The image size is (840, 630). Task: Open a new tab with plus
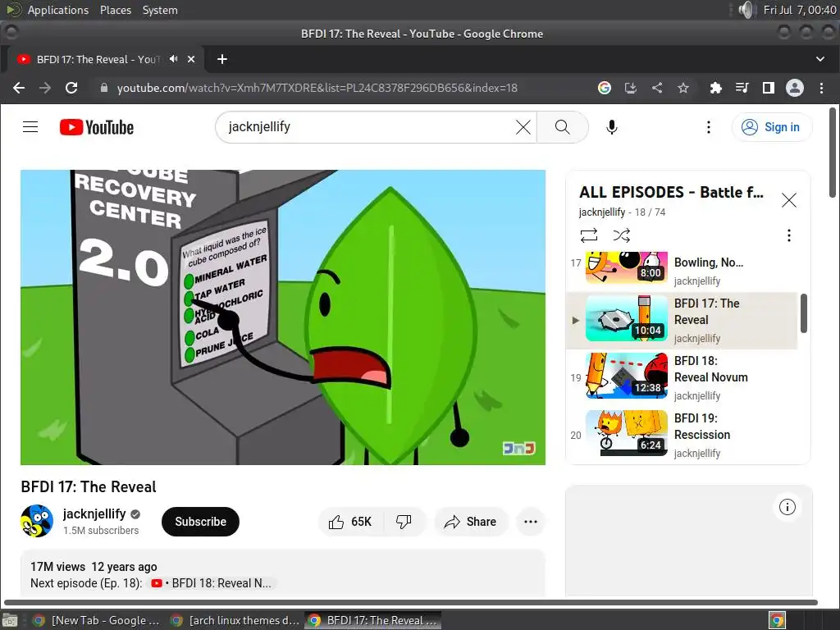[222, 59]
